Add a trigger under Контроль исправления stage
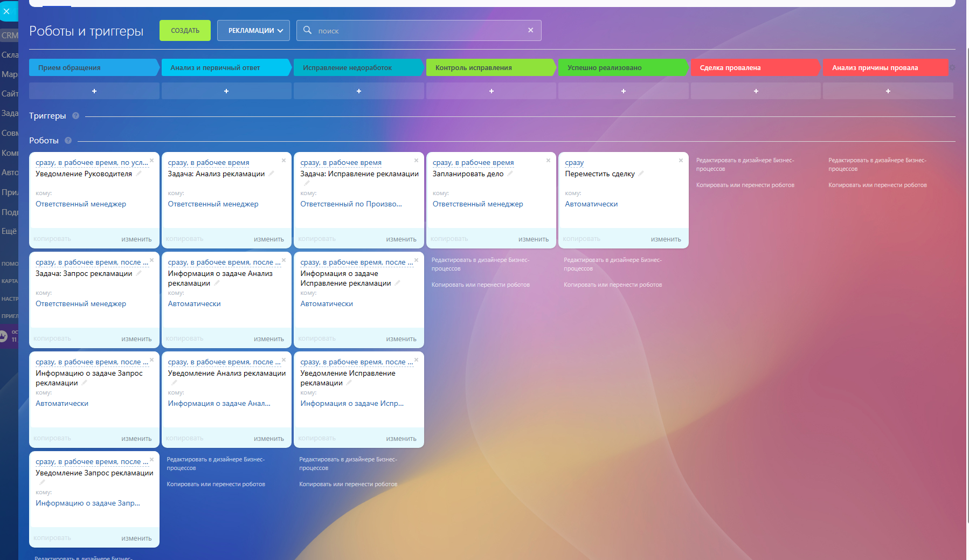Viewport: 969px width, 560px height. pyautogui.click(x=492, y=91)
